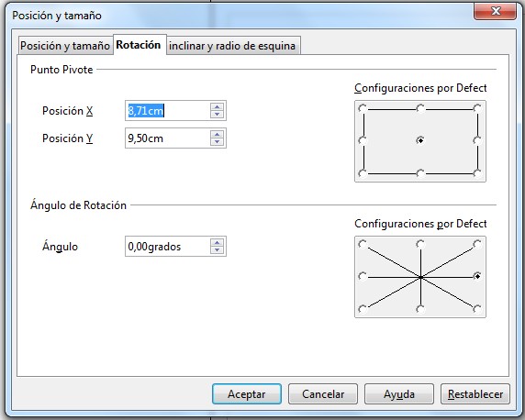Decrease Posición X with down arrow

pos(217,114)
